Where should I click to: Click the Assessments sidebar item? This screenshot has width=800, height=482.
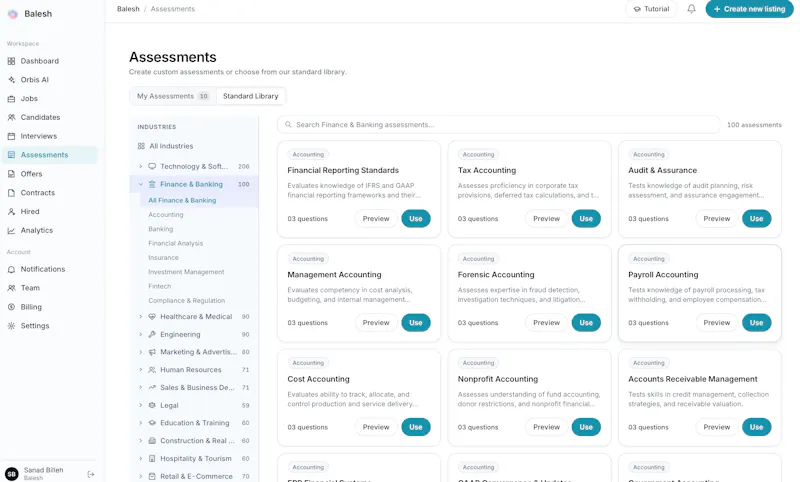(49, 155)
